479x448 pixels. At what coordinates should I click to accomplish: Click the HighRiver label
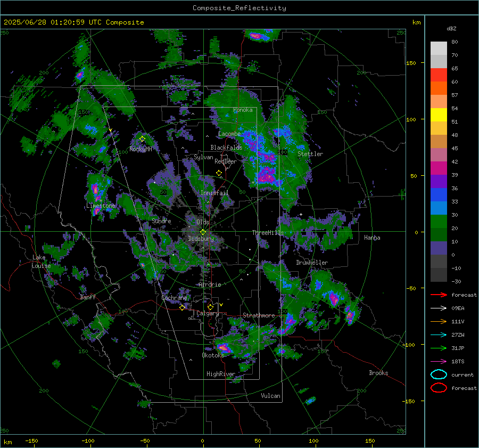coord(220,374)
